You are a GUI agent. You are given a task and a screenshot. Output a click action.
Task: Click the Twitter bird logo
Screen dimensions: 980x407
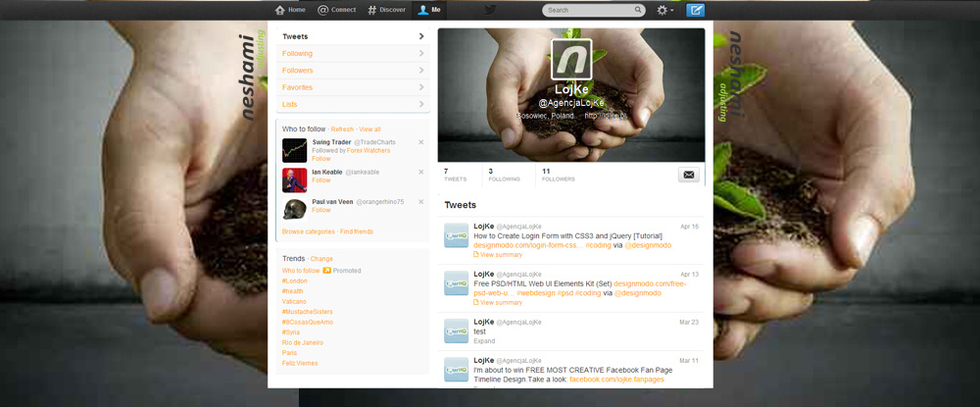(x=491, y=10)
